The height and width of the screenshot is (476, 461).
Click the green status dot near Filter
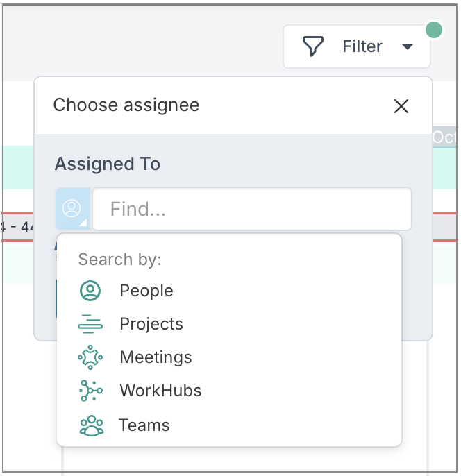433,30
